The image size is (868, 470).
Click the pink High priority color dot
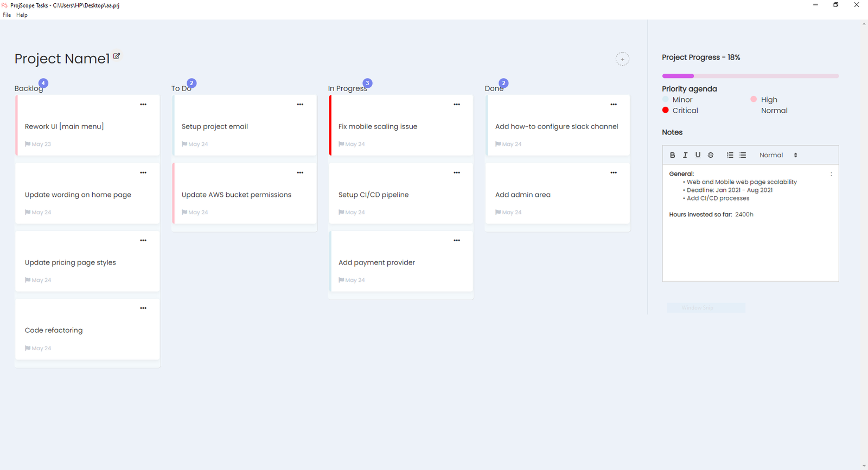pos(754,99)
